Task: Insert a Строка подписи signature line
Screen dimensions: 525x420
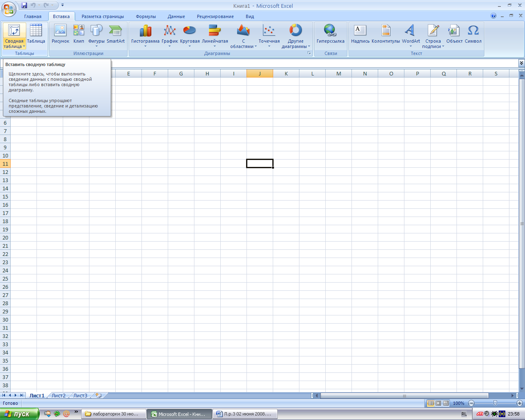Action: (x=433, y=35)
